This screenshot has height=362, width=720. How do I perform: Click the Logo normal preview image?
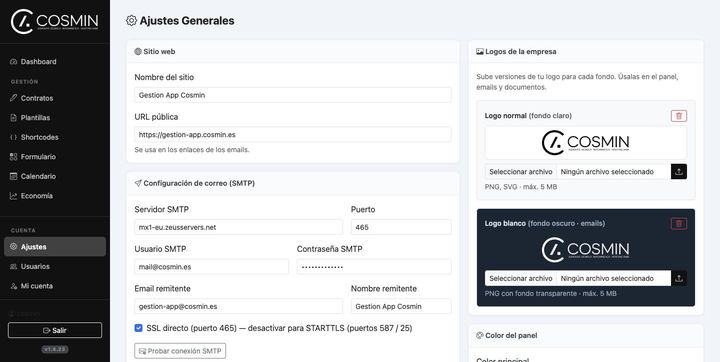pos(585,142)
